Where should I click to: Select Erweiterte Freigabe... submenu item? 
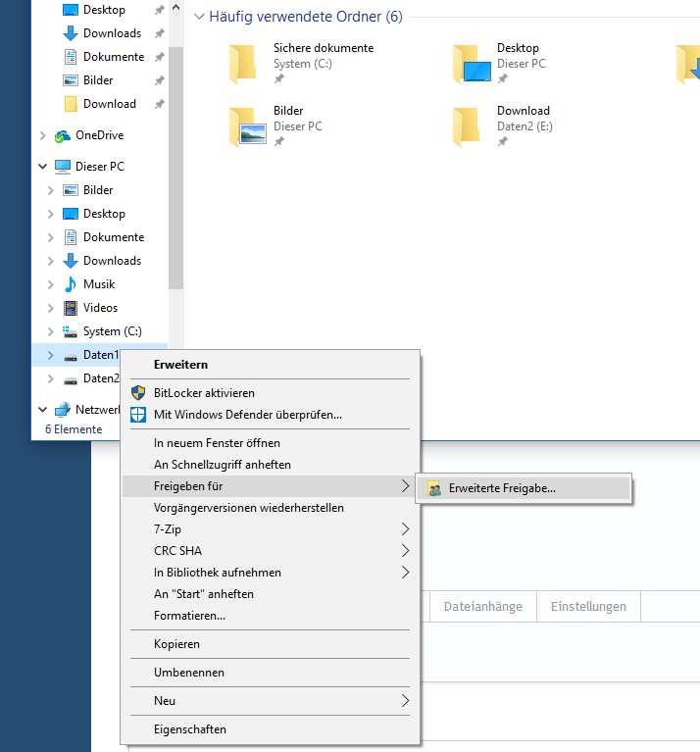tap(524, 488)
